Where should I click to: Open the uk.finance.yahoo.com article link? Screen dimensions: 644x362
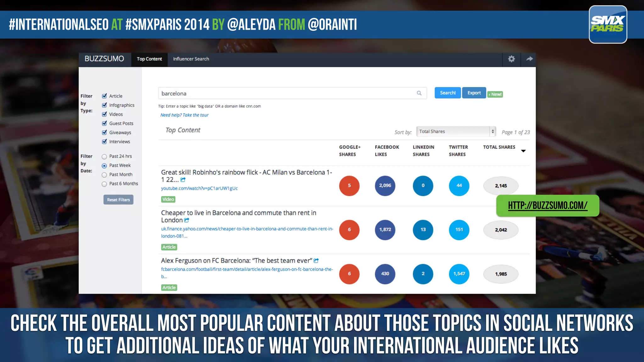(247, 232)
